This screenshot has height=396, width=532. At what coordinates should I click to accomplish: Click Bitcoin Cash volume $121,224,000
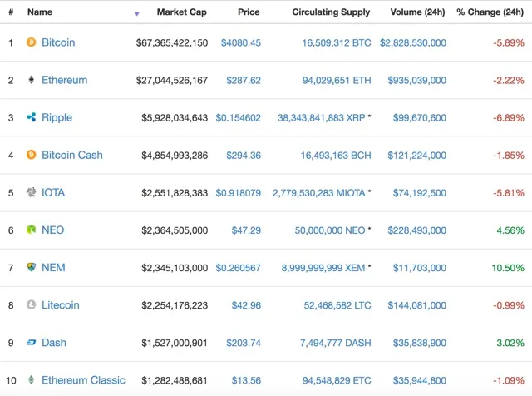point(417,156)
